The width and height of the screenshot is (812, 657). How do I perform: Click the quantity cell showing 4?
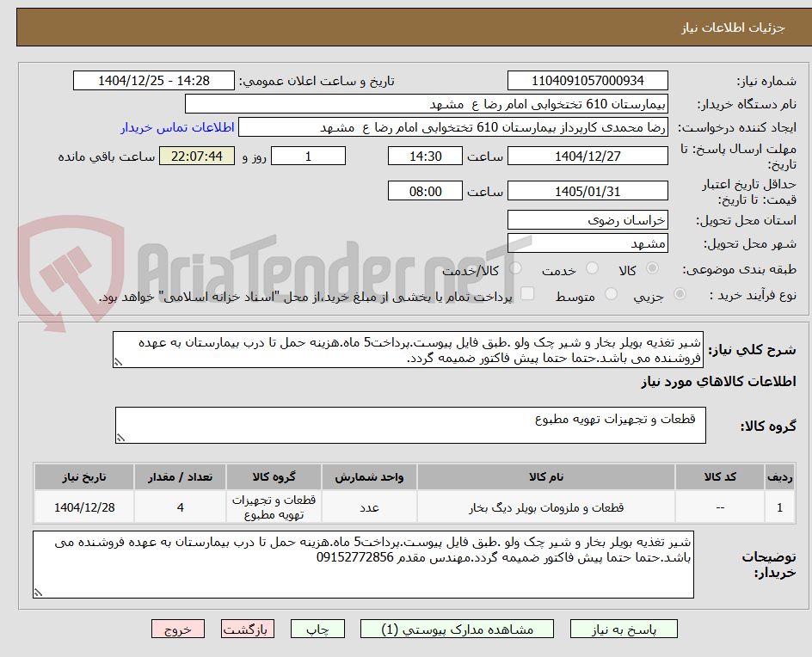tap(181, 507)
